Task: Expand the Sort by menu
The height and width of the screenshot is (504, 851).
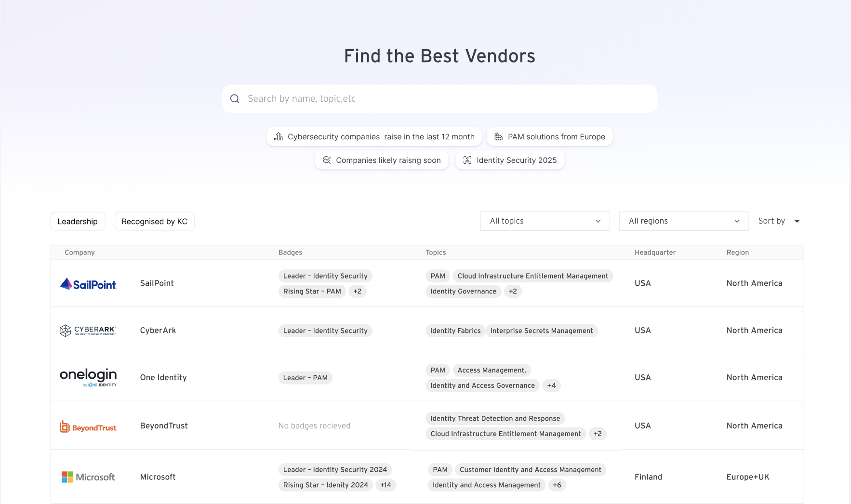Action: 779,221
